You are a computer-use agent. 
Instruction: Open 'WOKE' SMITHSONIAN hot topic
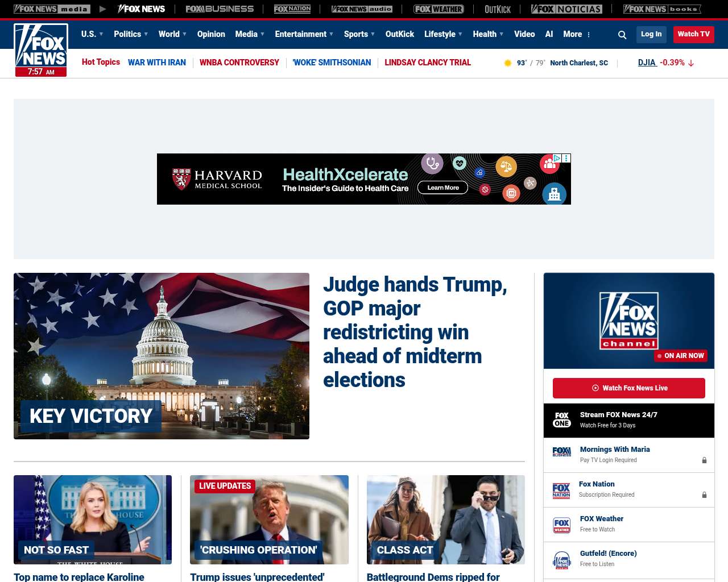pos(332,63)
